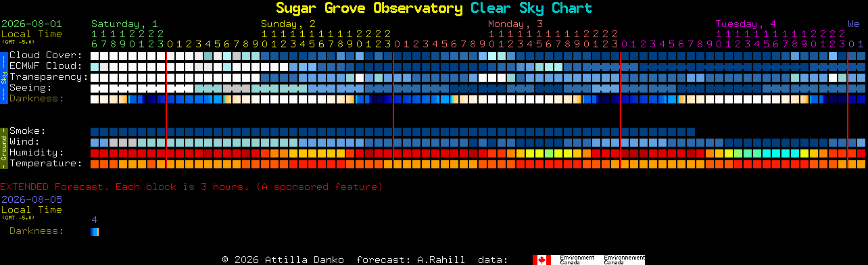
Task: Open the Humidity row label
Action: tap(37, 153)
